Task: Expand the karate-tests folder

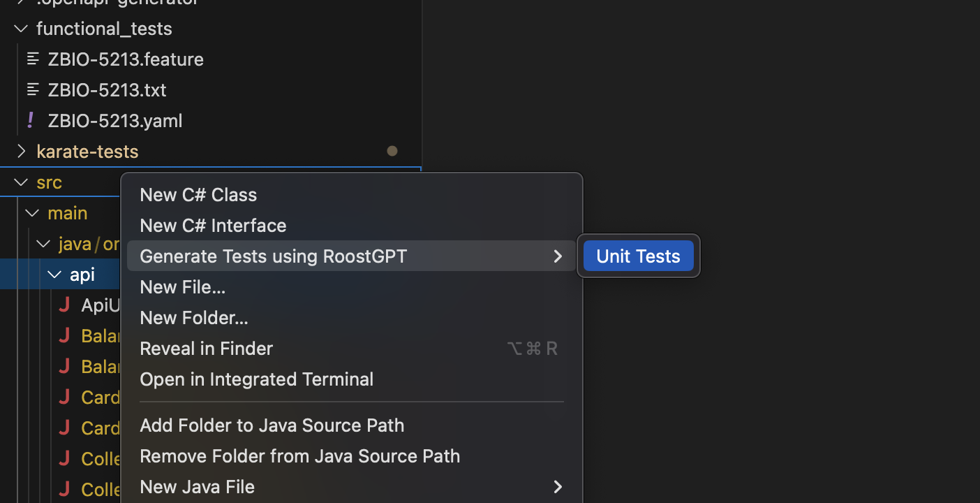Action: (x=21, y=151)
